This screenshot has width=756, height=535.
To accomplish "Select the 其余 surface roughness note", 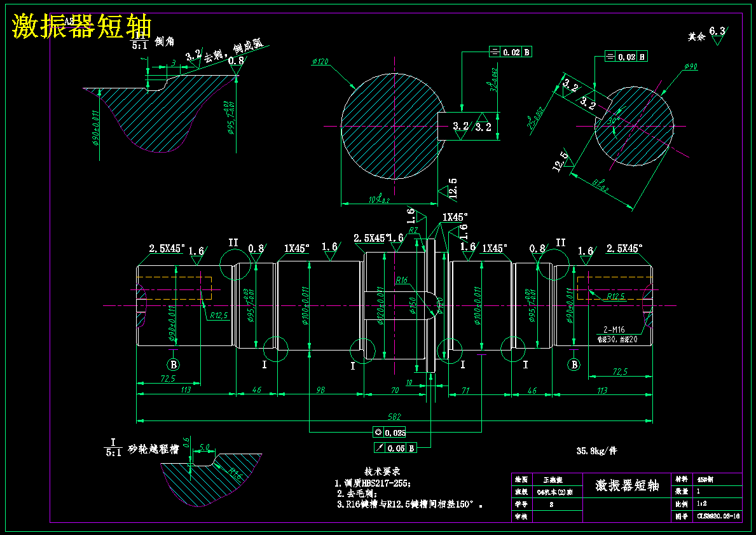I will pos(696,37).
